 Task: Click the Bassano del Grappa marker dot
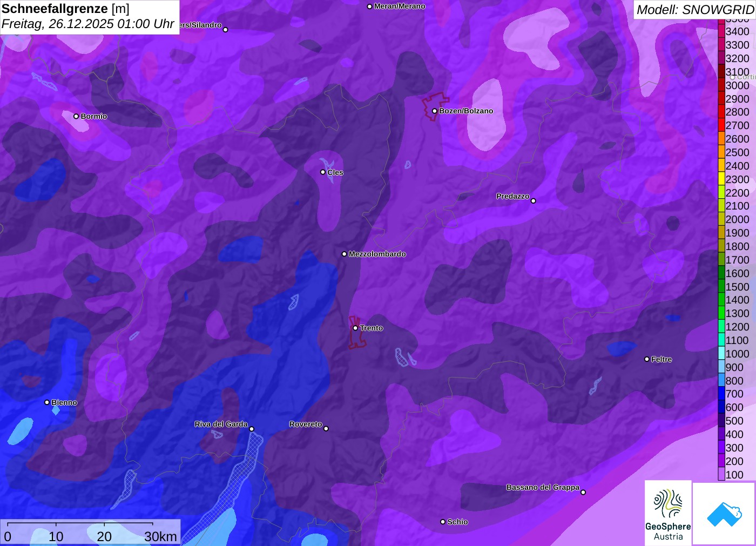pos(583,492)
